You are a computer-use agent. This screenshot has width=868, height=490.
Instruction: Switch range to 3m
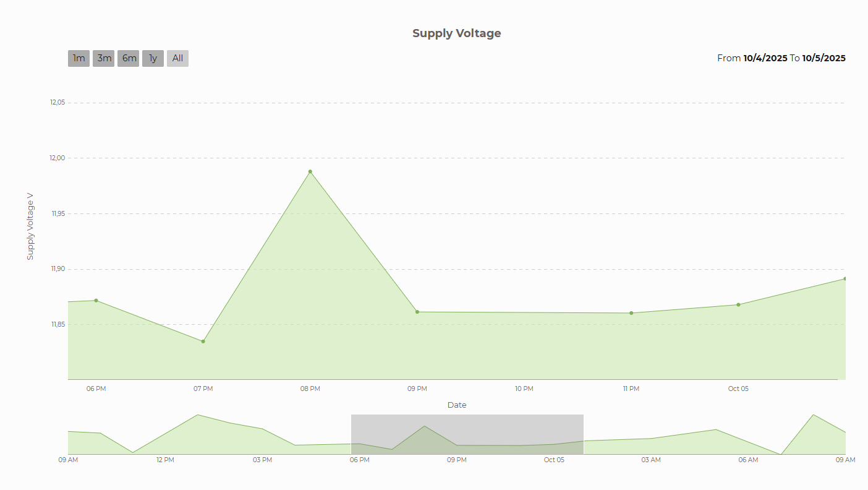(x=103, y=58)
